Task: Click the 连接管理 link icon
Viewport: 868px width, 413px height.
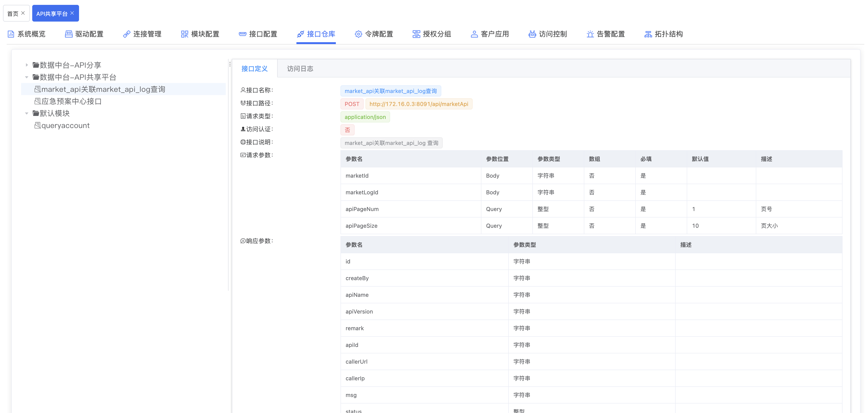Action: coord(127,34)
